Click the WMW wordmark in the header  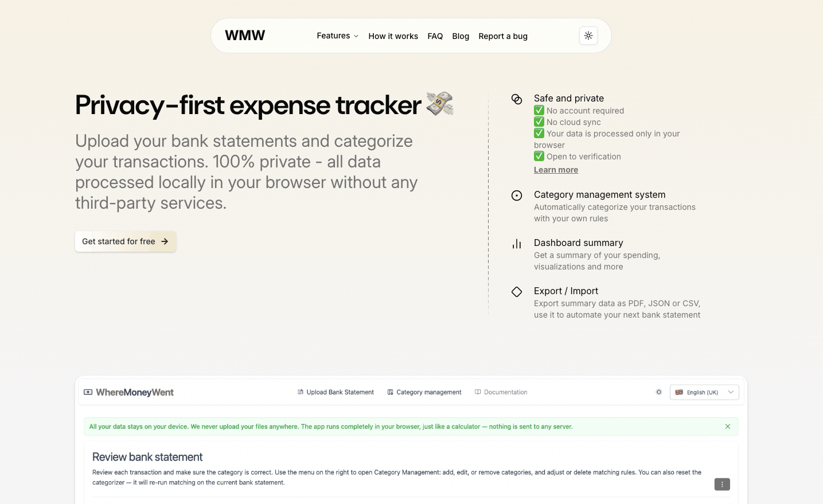(245, 35)
